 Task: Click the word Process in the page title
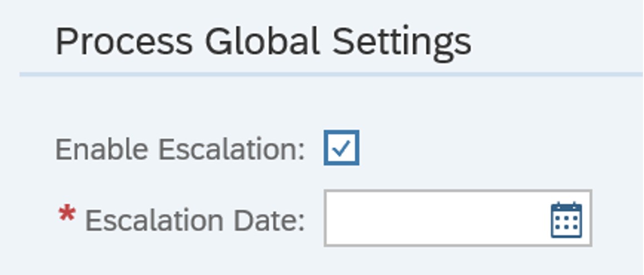click(124, 42)
